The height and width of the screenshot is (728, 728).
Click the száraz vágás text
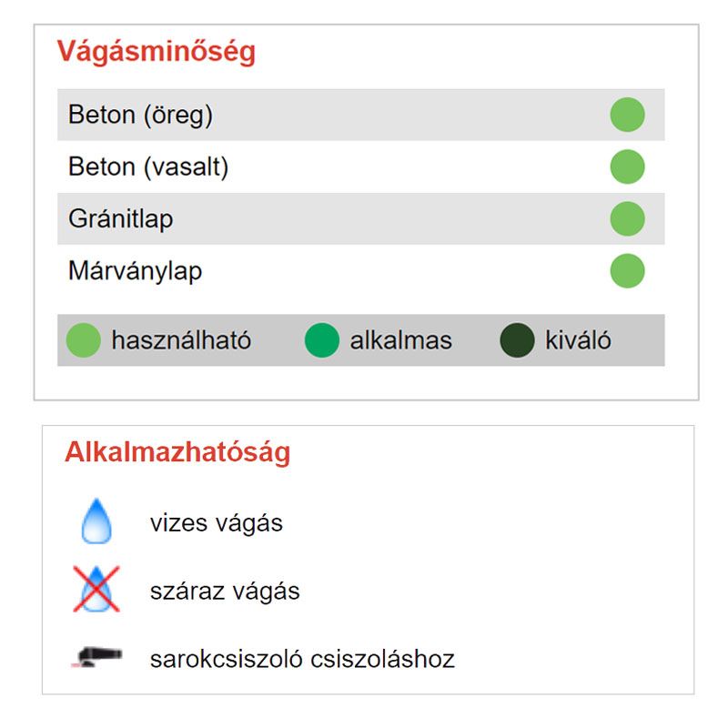[225, 591]
